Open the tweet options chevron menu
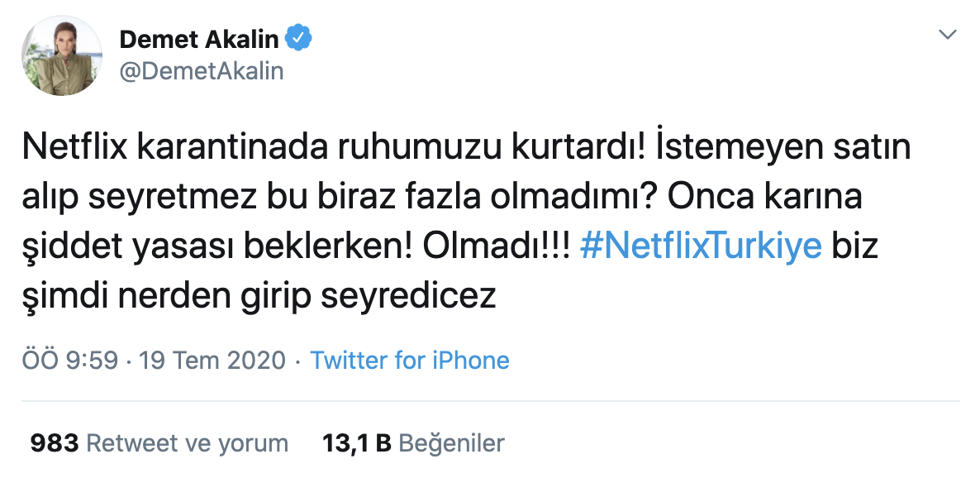The height and width of the screenshot is (478, 980). (949, 35)
